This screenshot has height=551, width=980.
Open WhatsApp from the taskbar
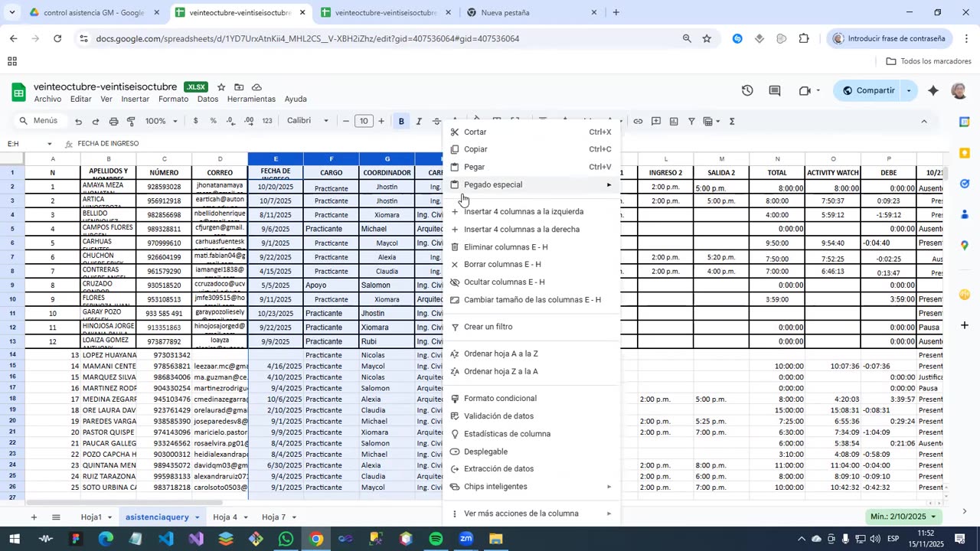click(286, 539)
